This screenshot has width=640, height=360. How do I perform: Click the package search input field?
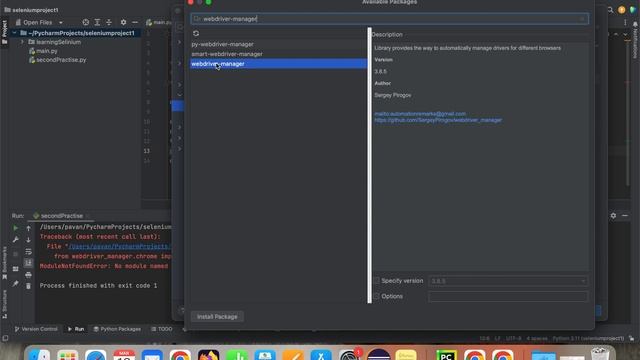point(390,19)
